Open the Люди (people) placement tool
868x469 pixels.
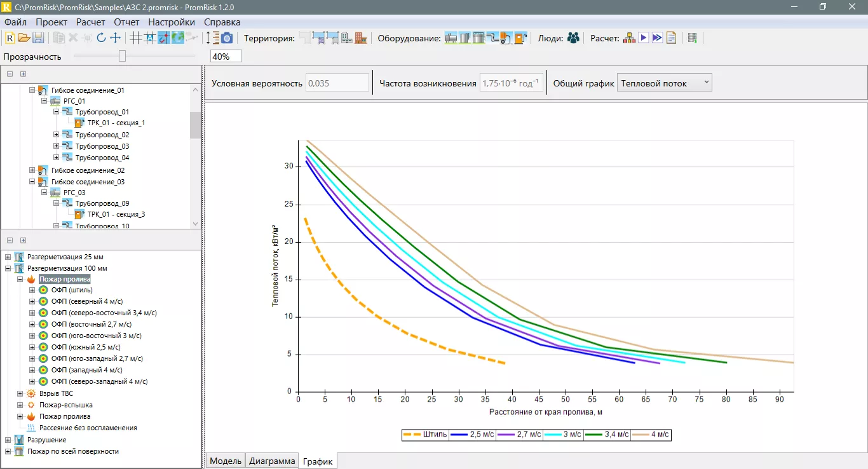click(573, 37)
